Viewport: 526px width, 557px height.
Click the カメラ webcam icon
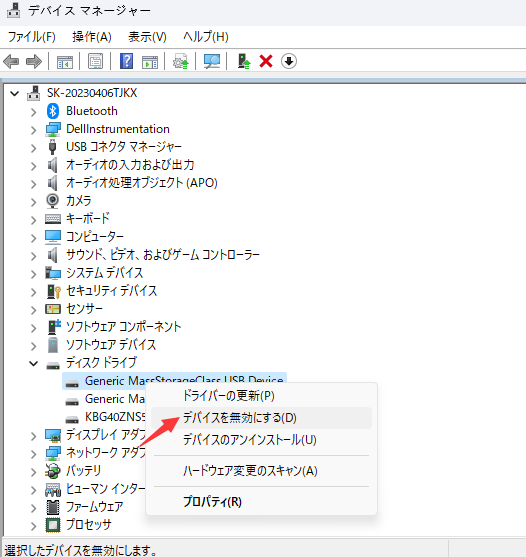coord(53,201)
